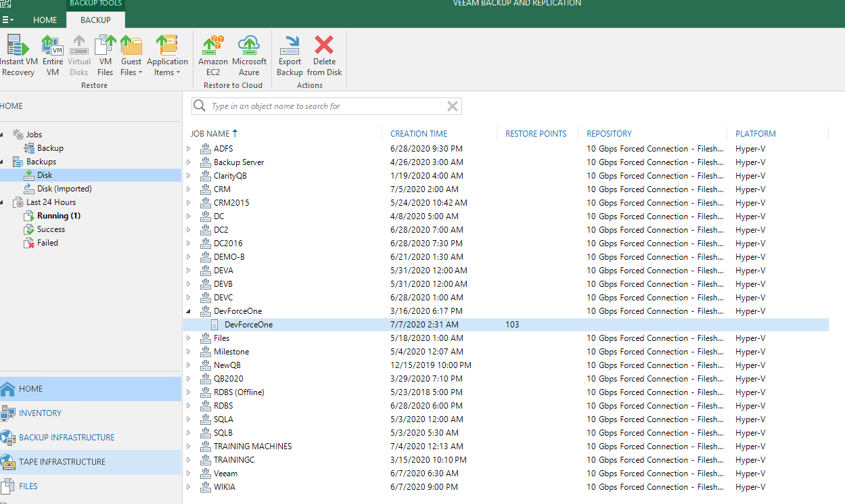Click the DevForceOne child VM icon
Image resolution: width=845 pixels, height=504 pixels.
(215, 324)
